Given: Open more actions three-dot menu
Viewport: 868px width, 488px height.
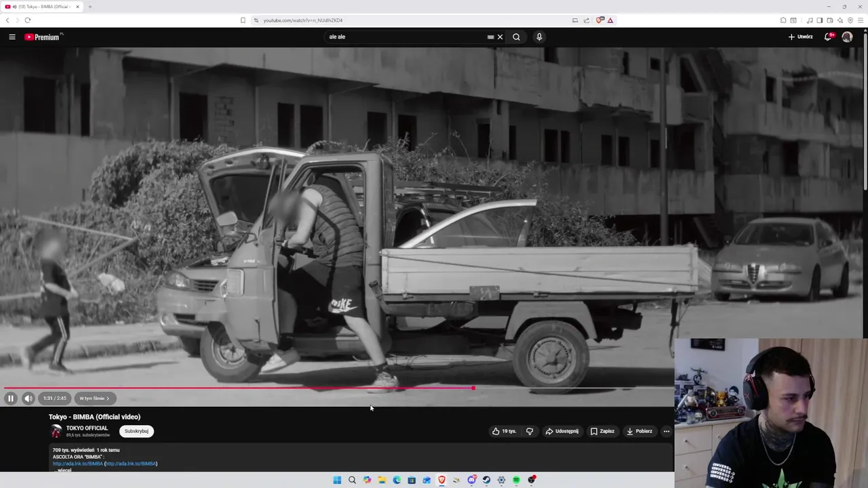Looking at the screenshot, I should [x=666, y=431].
